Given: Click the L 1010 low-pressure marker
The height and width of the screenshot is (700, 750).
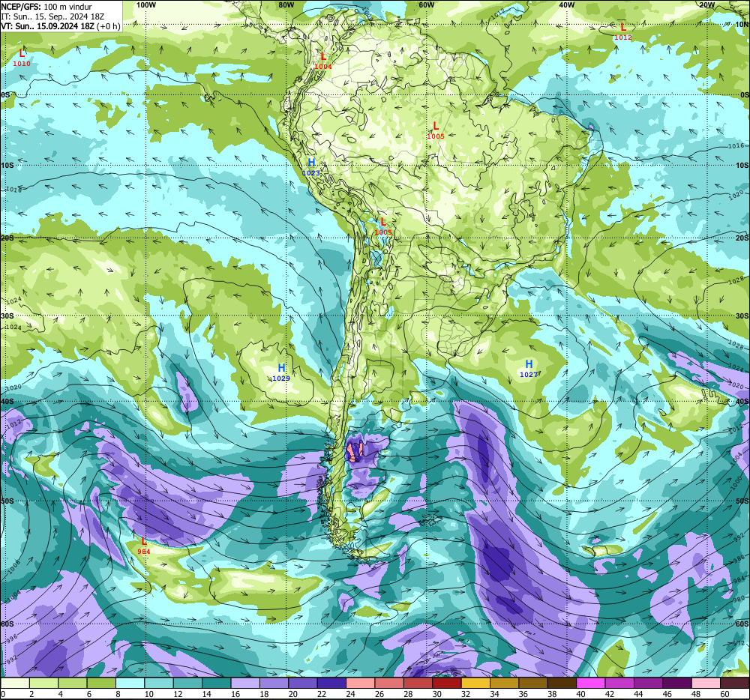Looking at the screenshot, I should click(x=22, y=58).
